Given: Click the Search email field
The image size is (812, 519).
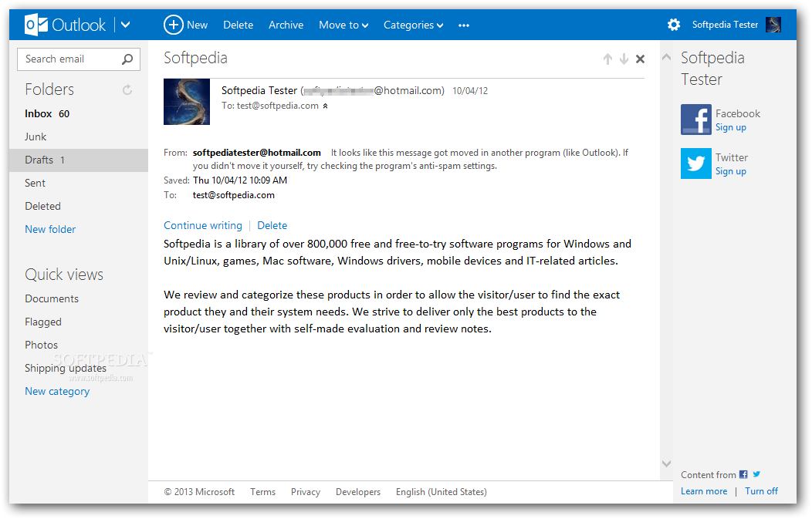Looking at the screenshot, I should 79,59.
